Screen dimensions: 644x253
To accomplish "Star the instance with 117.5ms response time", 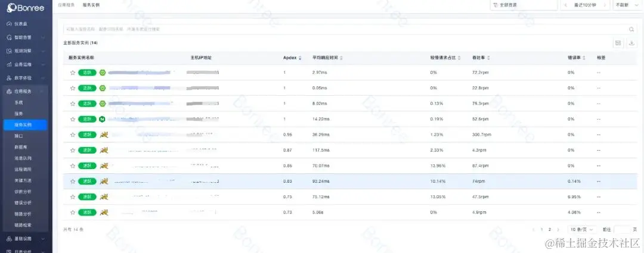I will click(x=73, y=150).
